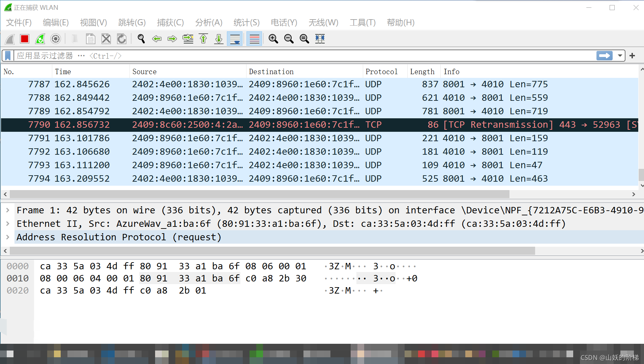Image resolution: width=644 pixels, height=364 pixels.
Task: Sort by the Destination column header
Action: (304, 71)
